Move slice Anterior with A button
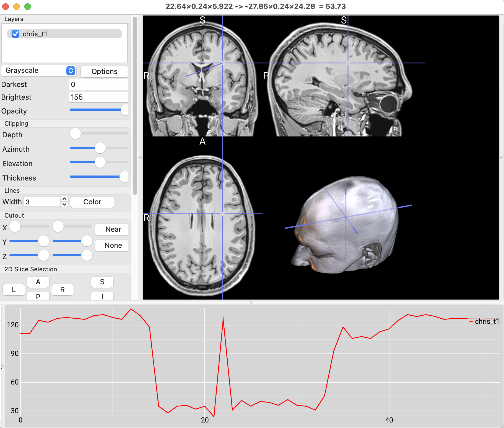 click(x=38, y=282)
